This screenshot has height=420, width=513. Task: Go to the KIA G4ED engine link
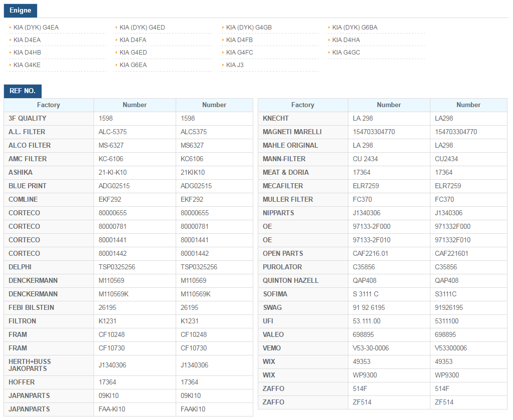pos(133,53)
